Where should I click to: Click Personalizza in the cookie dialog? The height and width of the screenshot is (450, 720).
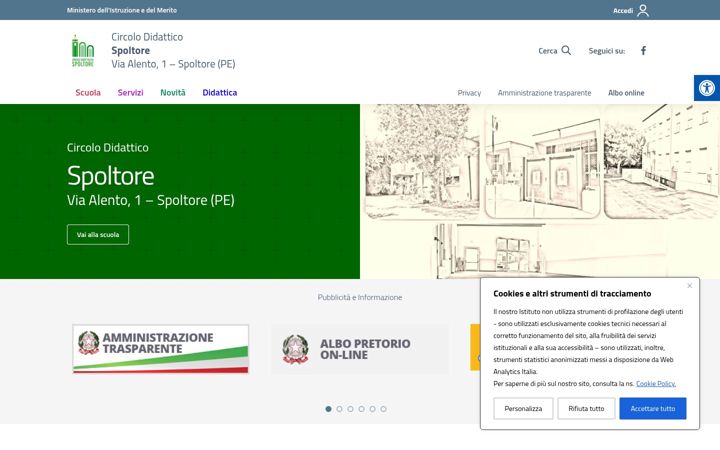523,409
